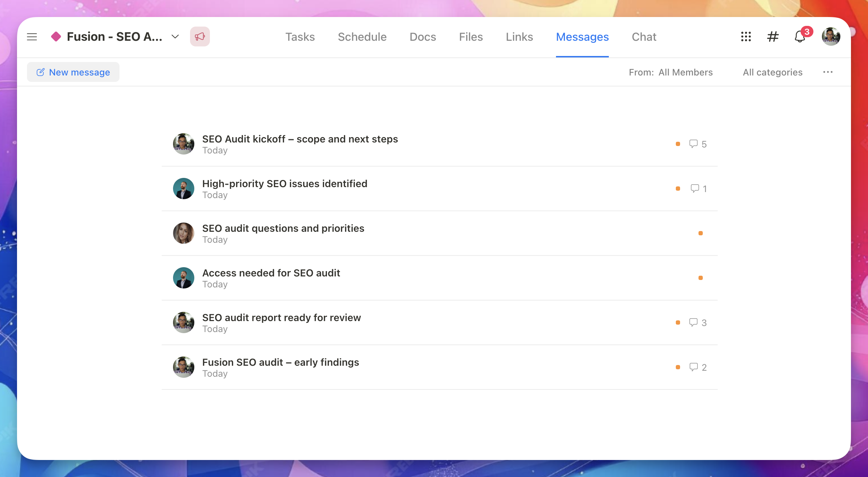Viewport: 868px width, 477px height.
Task: Click the hashtag channels icon
Action: [x=773, y=37]
